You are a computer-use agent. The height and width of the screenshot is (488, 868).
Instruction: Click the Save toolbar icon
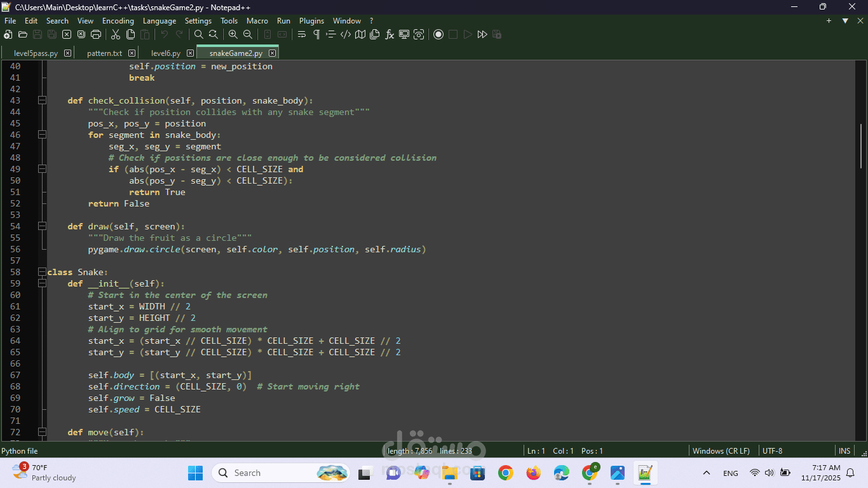pyautogui.click(x=37, y=34)
